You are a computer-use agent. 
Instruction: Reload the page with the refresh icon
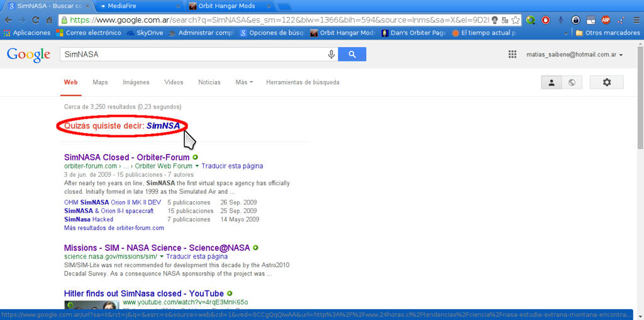tap(36, 19)
